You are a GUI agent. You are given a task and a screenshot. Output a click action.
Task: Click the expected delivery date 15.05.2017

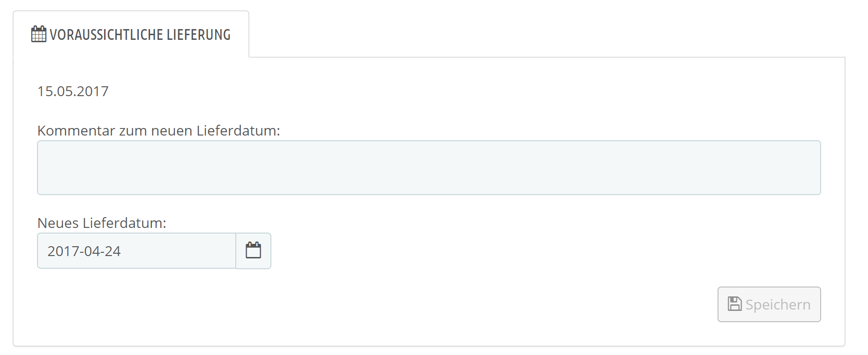point(73,91)
